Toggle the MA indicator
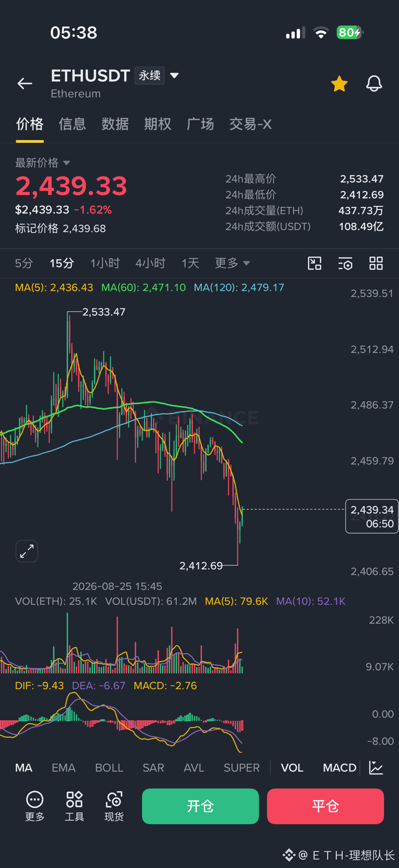The height and width of the screenshot is (868, 399). (24, 768)
